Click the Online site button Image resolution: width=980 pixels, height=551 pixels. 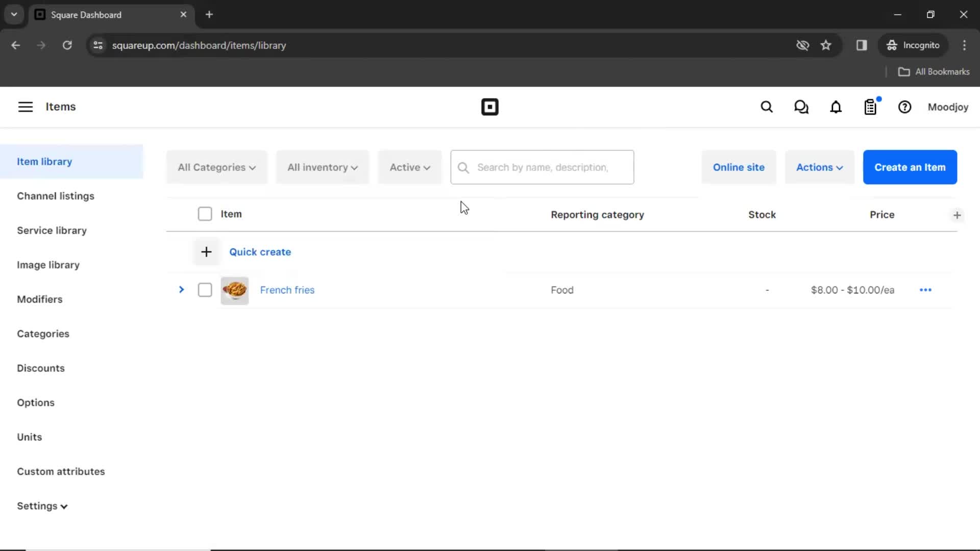739,167
